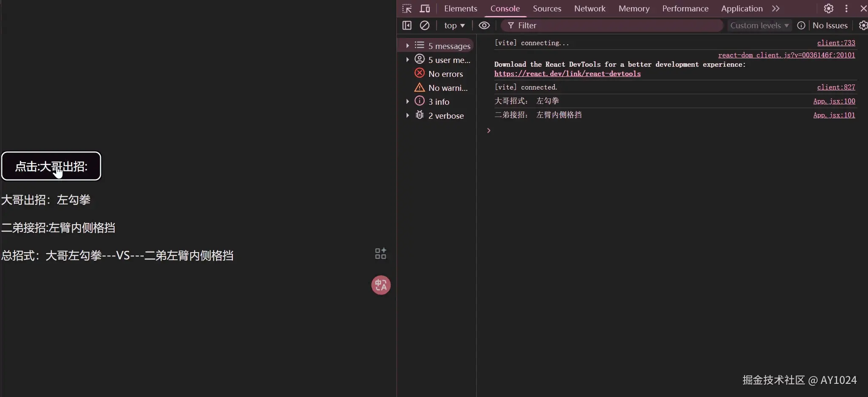Click the '二弟接招: 左臂内侧格挡' log line
Screen dimensions: 868x397
538,115
